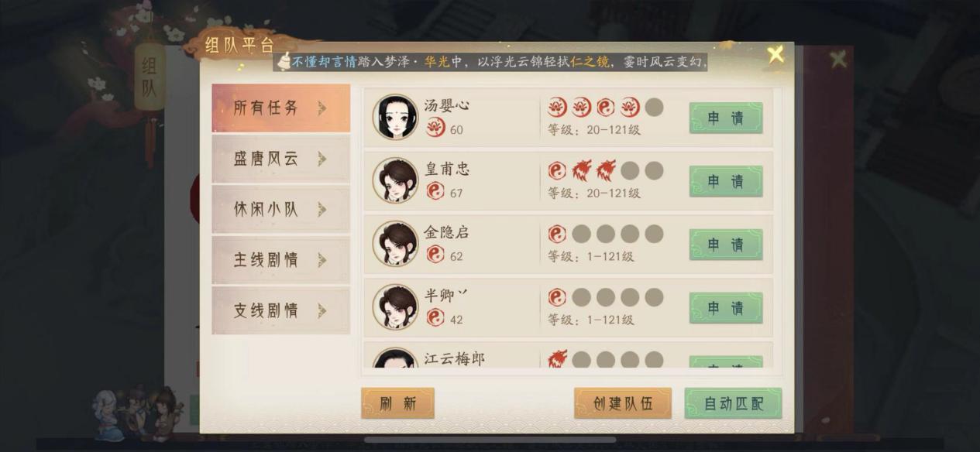Click 申请 for 半卿's team

(x=726, y=308)
